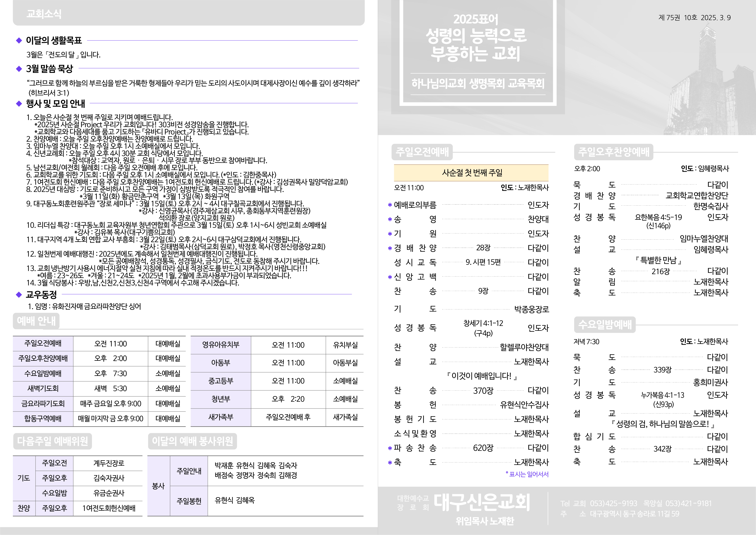Click the asterisk mark beside 신앙고백

[390, 277]
